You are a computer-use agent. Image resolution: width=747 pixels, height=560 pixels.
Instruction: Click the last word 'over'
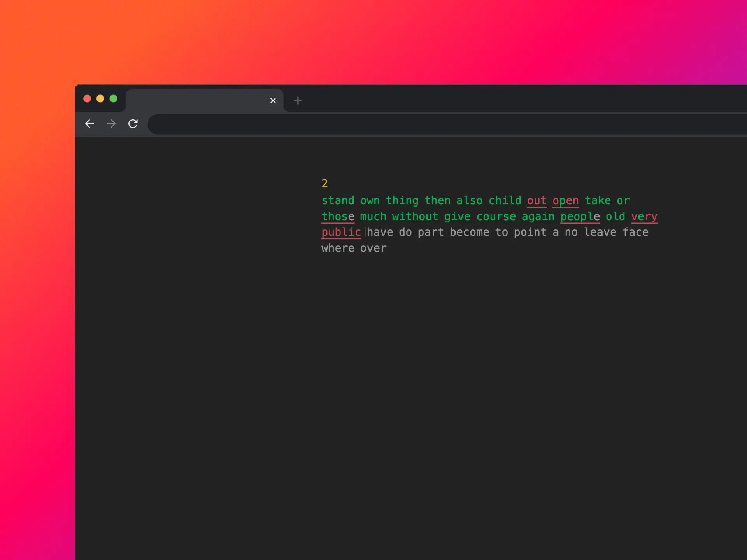tap(373, 248)
